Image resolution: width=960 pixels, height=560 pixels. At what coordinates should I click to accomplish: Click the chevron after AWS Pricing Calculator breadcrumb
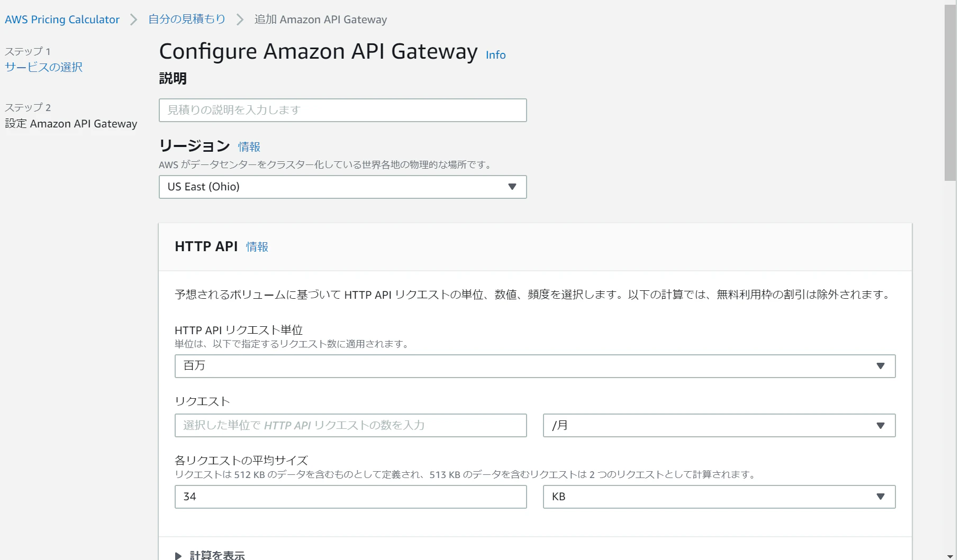tap(134, 20)
